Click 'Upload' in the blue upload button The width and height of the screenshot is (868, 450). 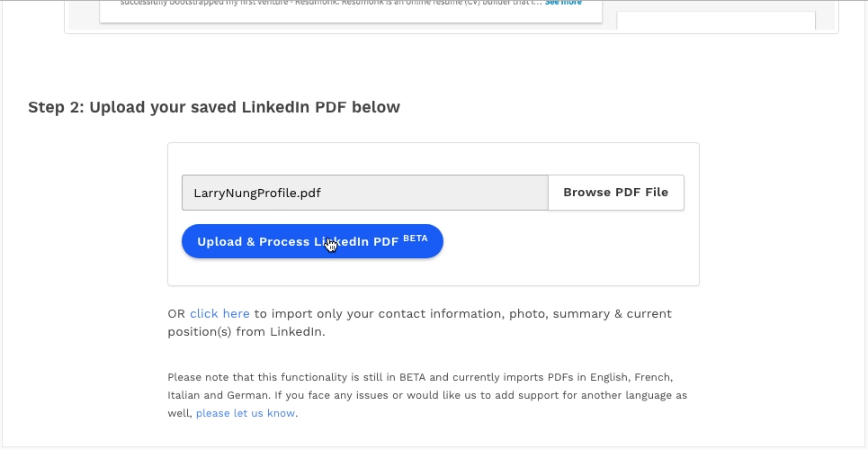click(219, 242)
